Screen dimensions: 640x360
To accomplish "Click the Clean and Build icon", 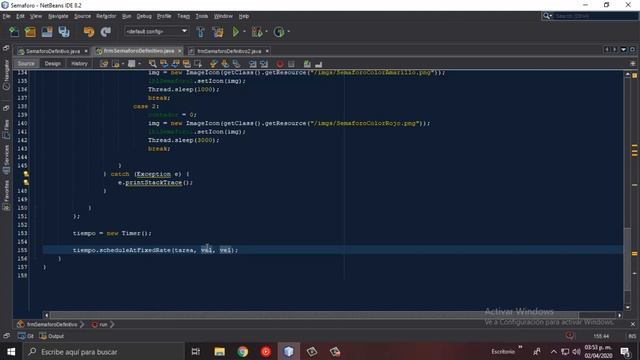I will (x=218, y=32).
